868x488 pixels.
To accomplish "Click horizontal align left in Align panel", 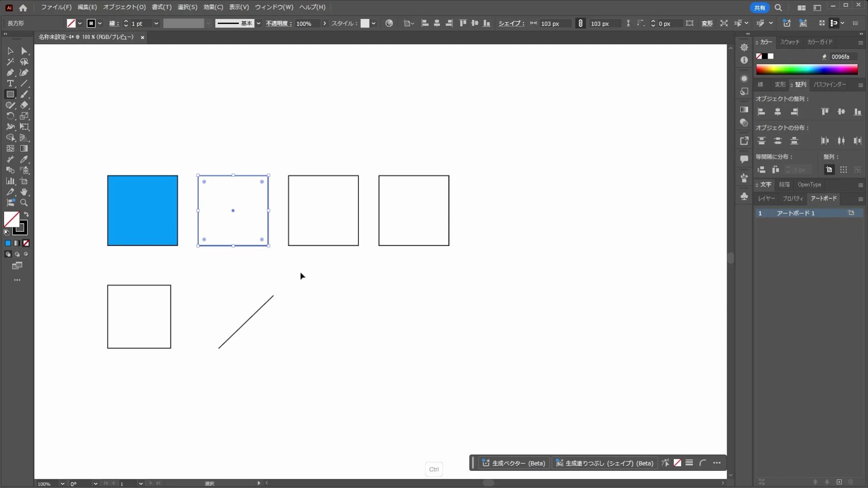I will [x=762, y=112].
